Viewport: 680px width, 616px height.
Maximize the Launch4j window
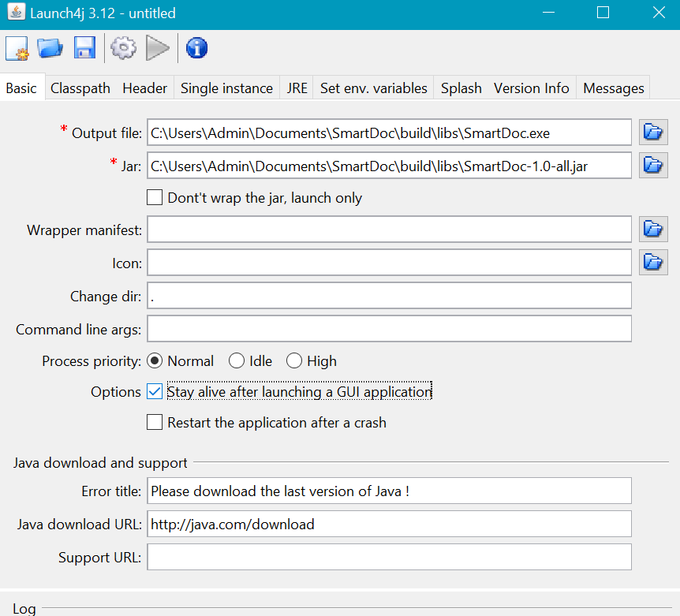coord(603,13)
